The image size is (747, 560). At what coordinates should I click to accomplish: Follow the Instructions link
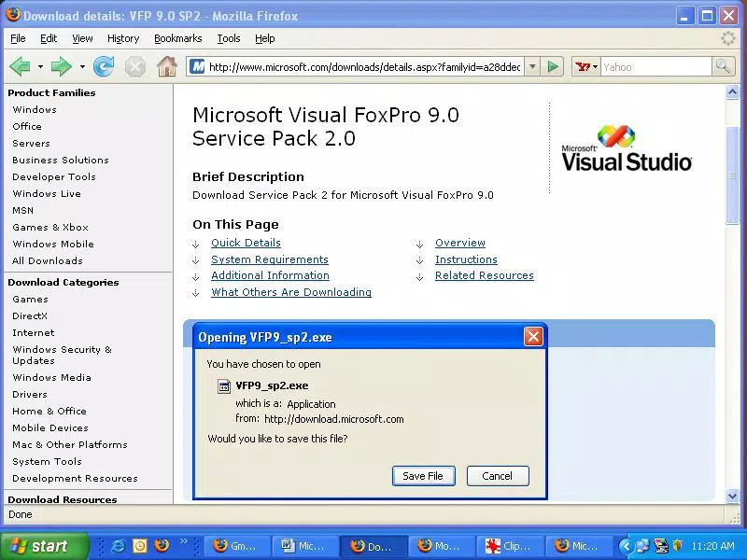pos(466,259)
